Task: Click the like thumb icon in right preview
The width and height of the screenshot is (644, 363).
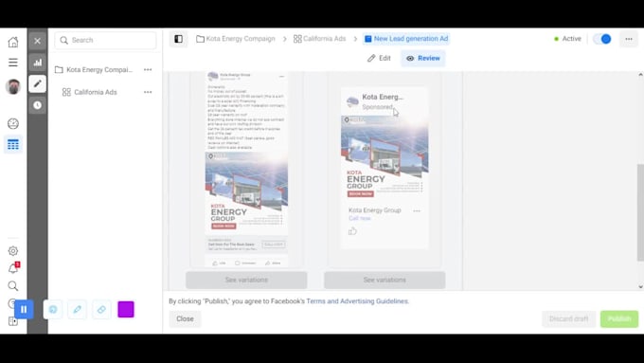Action: [352, 231]
